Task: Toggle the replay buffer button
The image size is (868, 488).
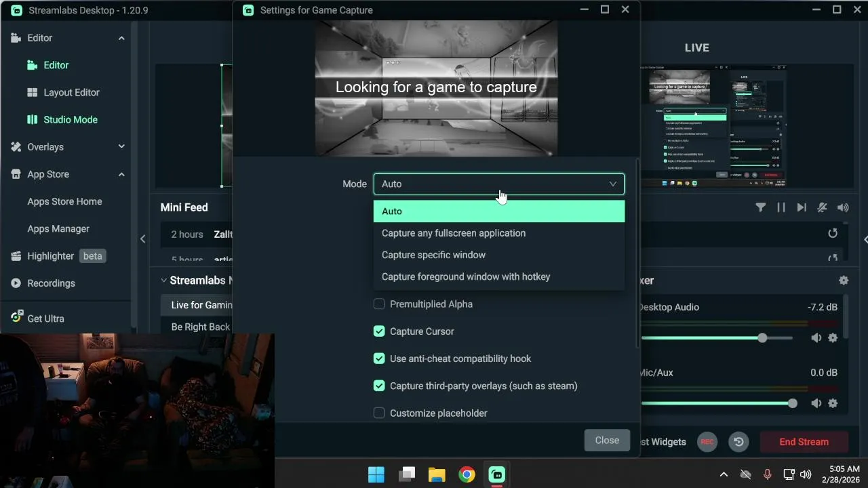Action: [x=738, y=442]
